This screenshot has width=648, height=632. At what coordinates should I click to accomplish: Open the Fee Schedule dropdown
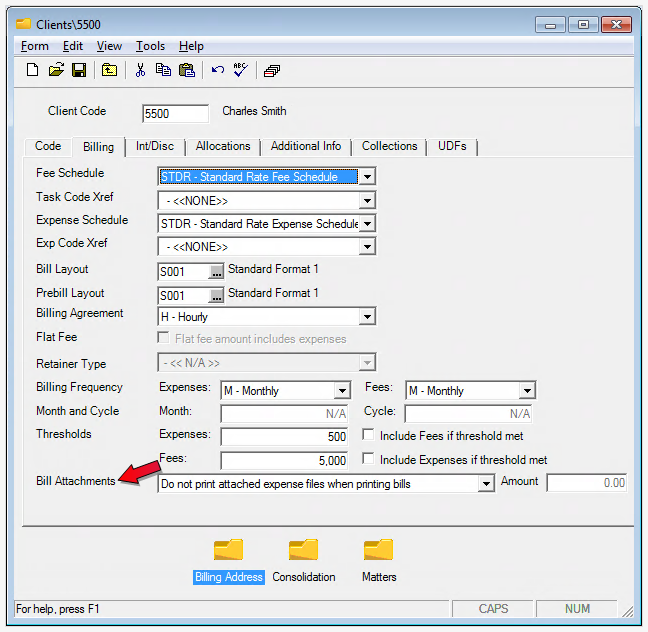(367, 177)
